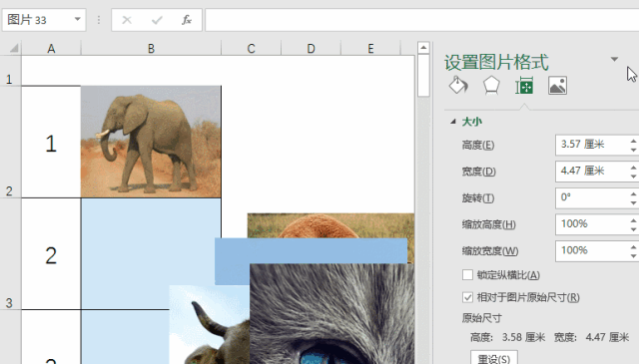
Task: Click the formula bar drag handle dots
Action: click(99, 20)
